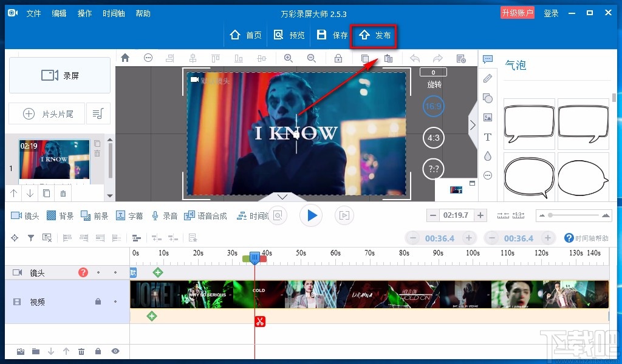This screenshot has width=622, height=364.
Task: Click the 预览 preview button
Action: click(289, 35)
